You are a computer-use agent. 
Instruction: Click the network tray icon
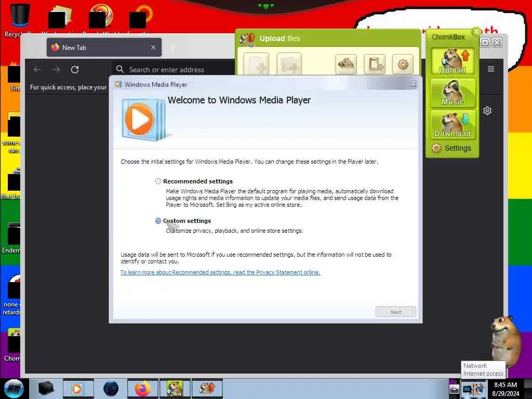(468, 389)
